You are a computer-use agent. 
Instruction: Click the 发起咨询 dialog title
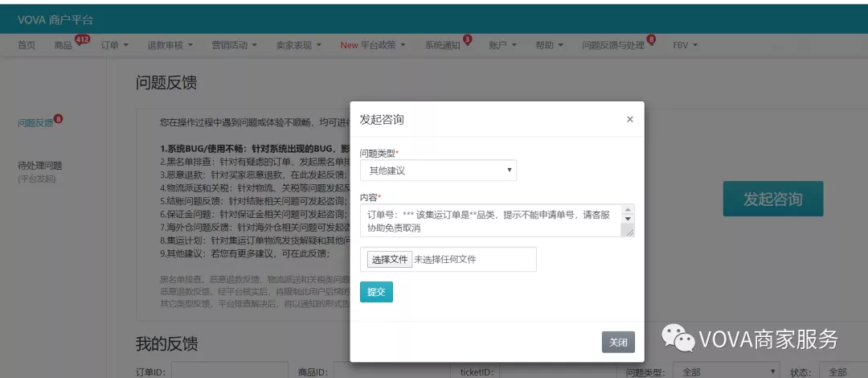pos(382,119)
